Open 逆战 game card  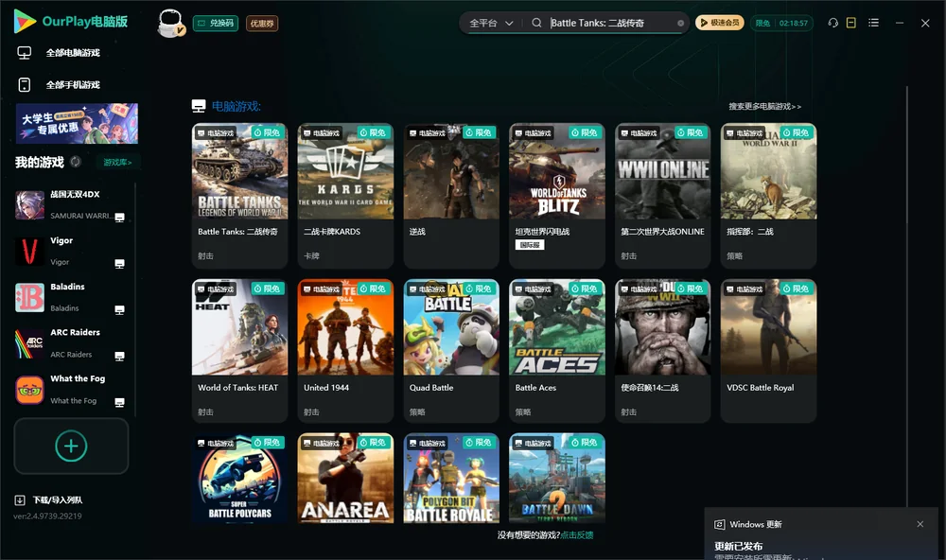tap(451, 196)
